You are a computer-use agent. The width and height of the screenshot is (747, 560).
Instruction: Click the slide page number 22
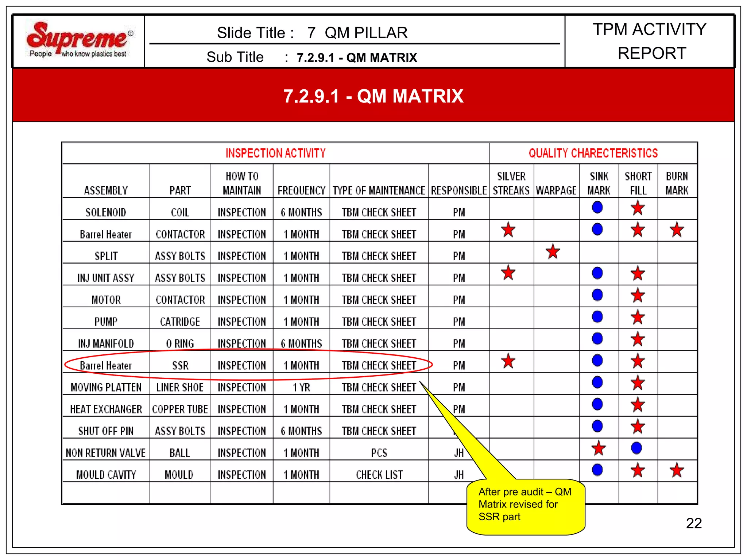(x=694, y=523)
